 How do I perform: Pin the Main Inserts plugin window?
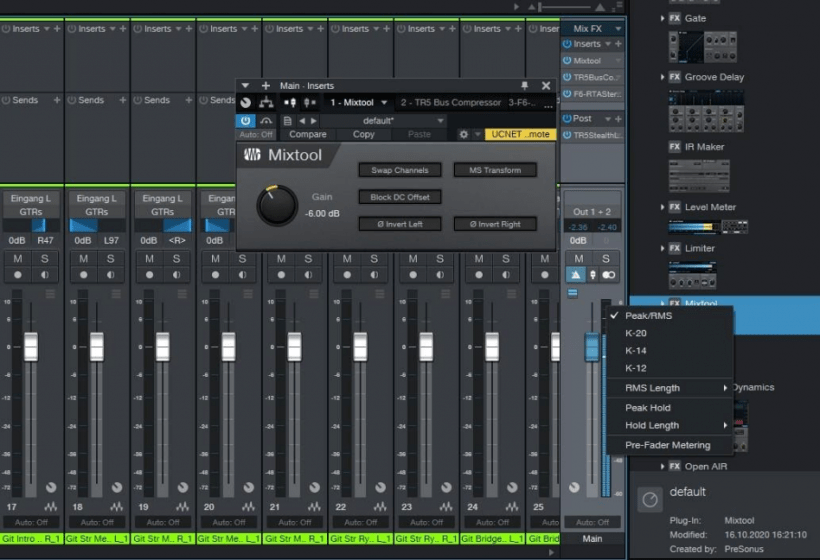point(525,85)
